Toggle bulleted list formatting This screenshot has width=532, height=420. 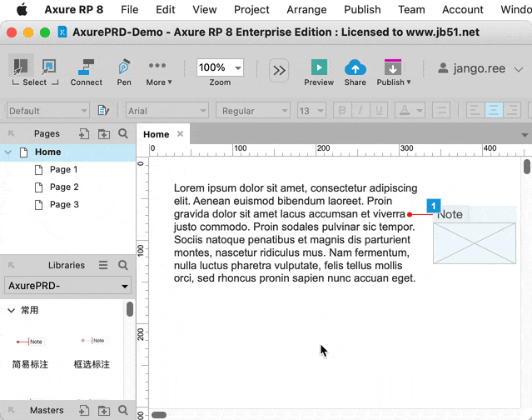pos(441,110)
